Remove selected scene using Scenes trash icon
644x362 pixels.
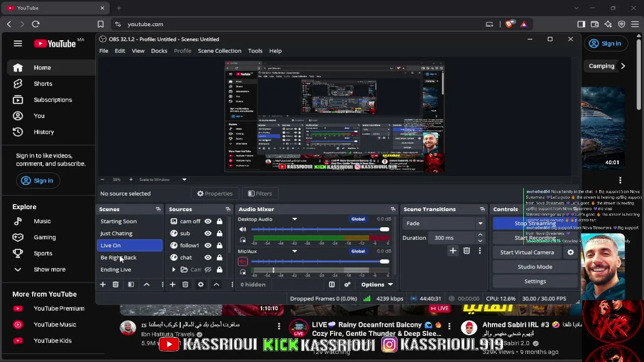click(115, 285)
